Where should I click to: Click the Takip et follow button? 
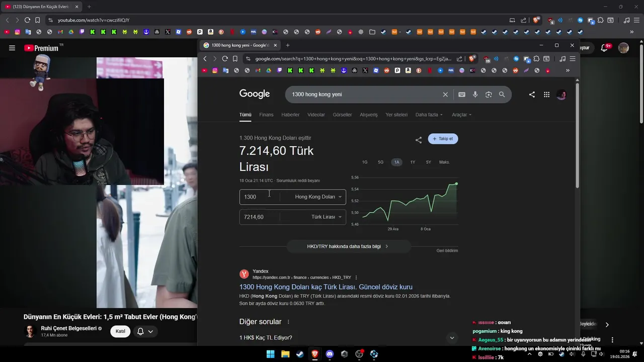coord(443,139)
